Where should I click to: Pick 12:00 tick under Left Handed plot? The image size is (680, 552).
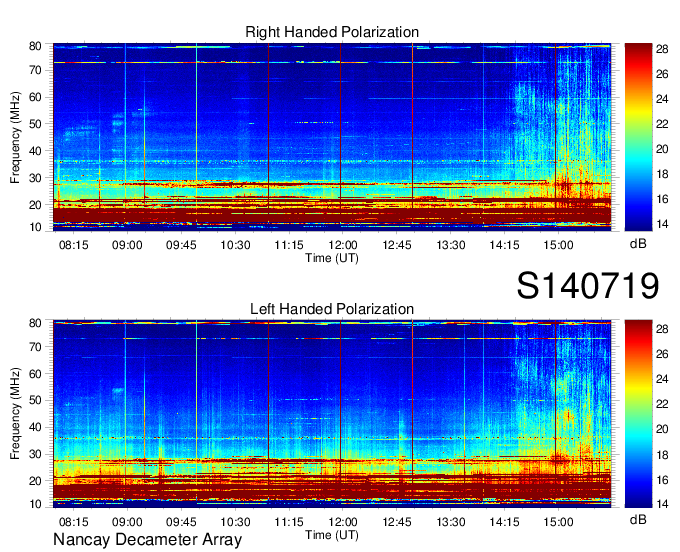(x=343, y=522)
